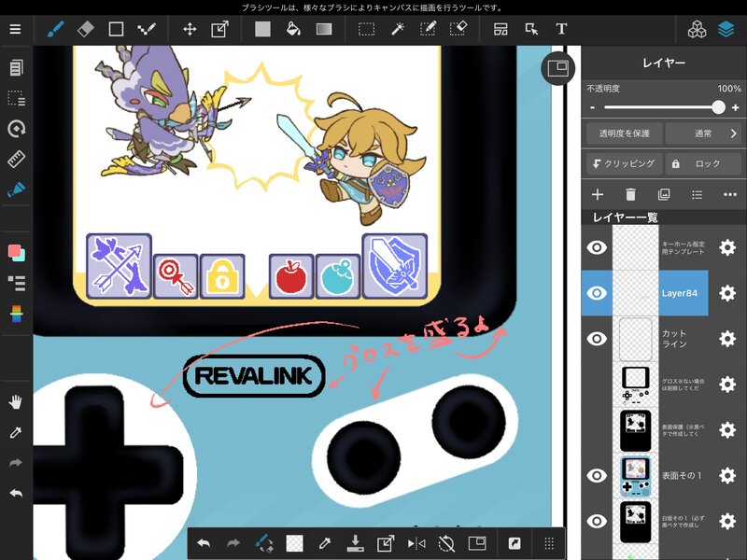Toggle ロック layer lock
This screenshot has height=560, width=747.
703,164
